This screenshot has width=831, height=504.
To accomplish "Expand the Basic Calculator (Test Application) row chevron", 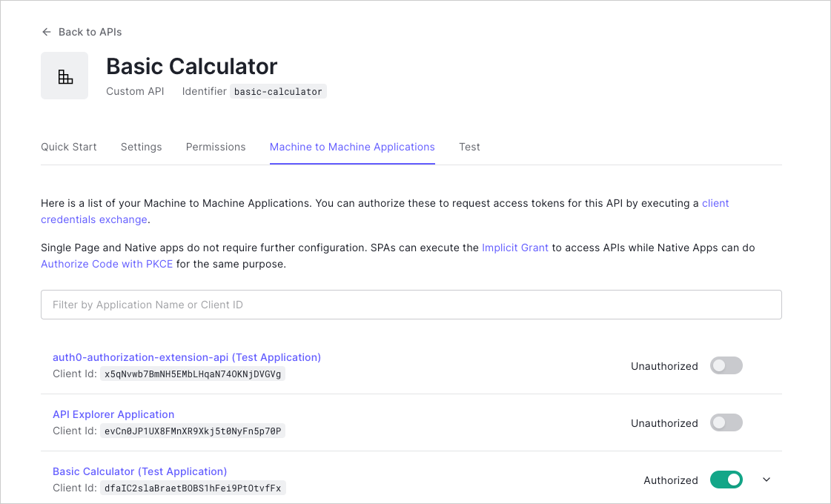I will click(767, 480).
